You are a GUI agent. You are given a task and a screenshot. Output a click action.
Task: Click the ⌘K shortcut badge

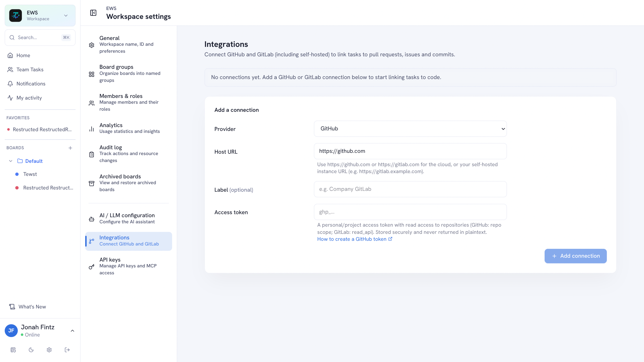point(66,37)
